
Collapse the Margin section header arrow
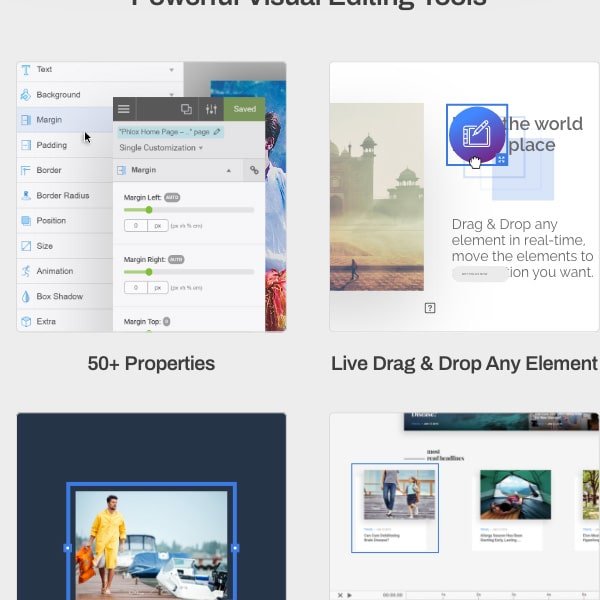228,171
